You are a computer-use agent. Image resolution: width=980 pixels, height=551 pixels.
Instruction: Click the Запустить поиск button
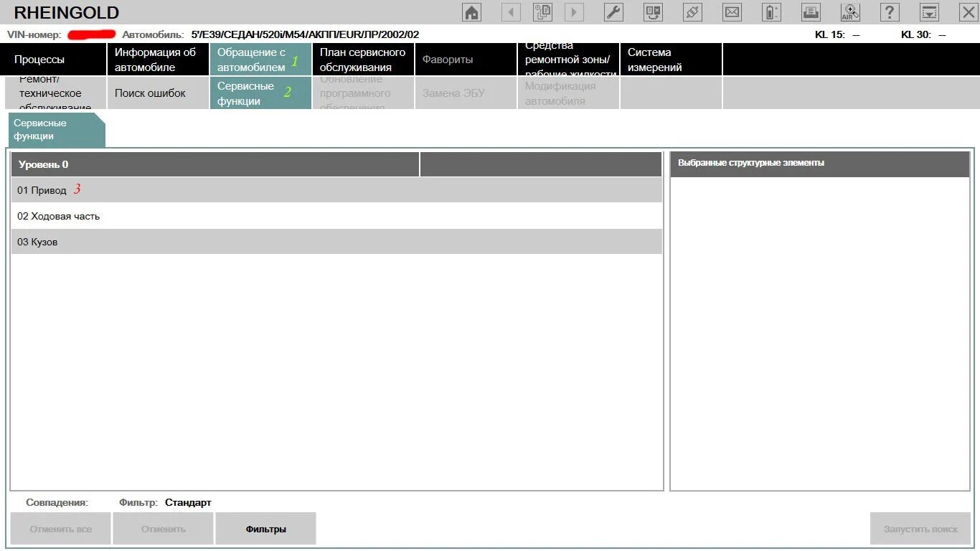click(x=920, y=529)
